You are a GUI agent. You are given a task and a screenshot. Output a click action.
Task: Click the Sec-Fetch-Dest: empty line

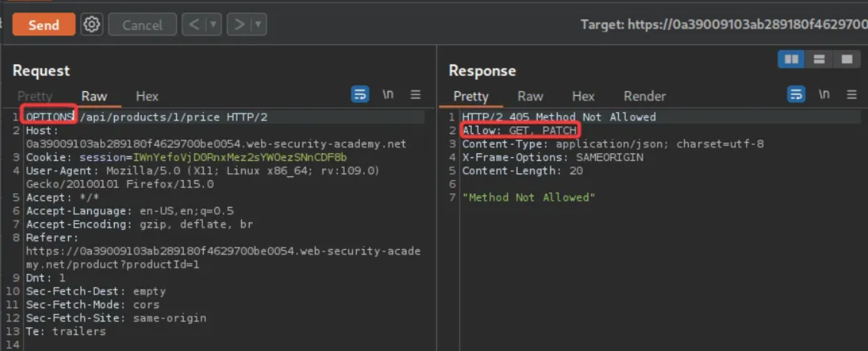tap(96, 291)
